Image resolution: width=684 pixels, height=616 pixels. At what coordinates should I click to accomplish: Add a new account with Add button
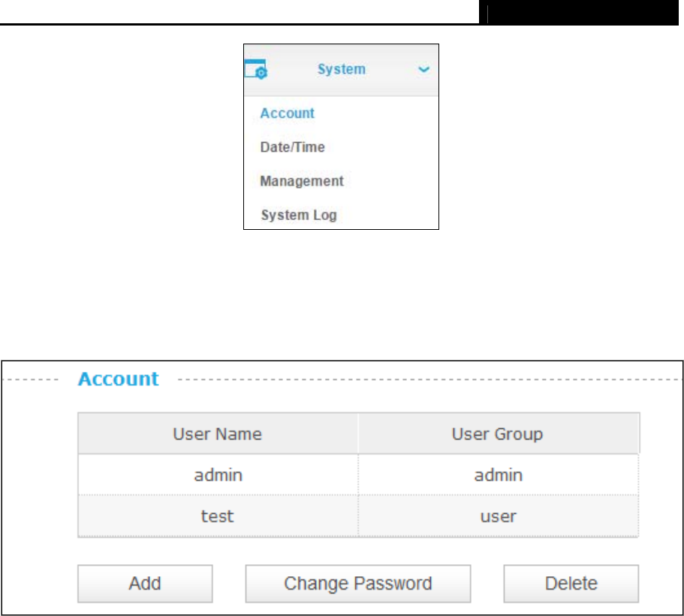tap(145, 584)
